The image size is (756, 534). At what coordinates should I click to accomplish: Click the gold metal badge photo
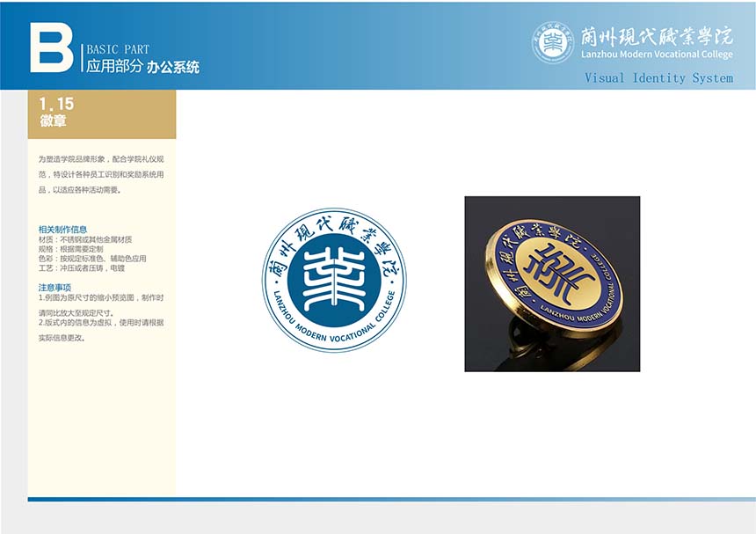(552, 283)
